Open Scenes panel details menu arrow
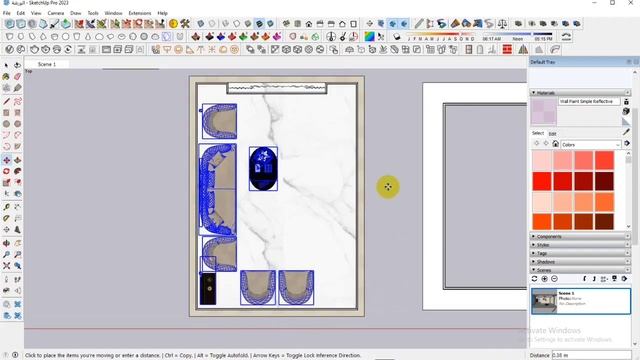 (x=624, y=278)
